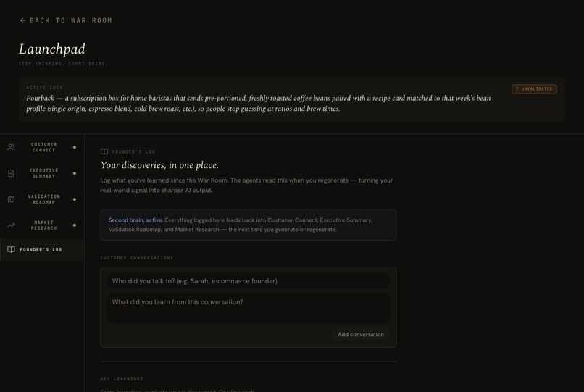Click 'Your discoveries, in one place.' heading
The height and width of the screenshot is (392, 584).
(x=159, y=165)
